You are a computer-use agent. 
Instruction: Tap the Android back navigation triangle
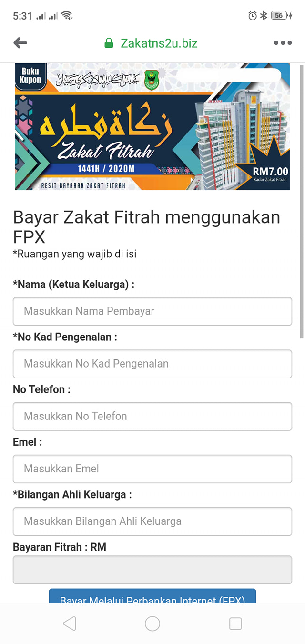point(70,624)
